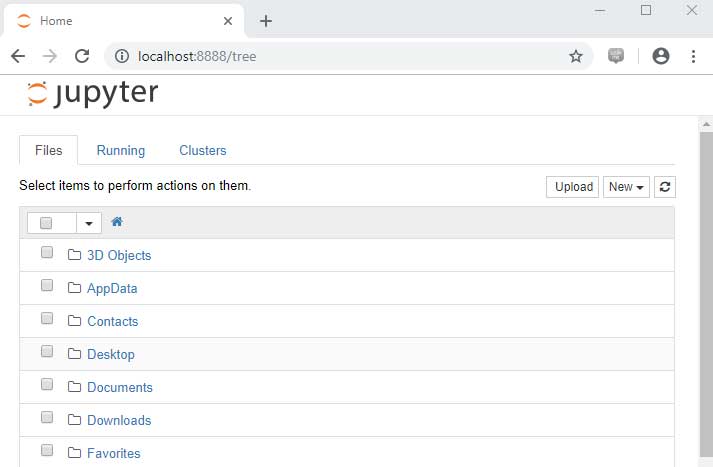Viewport: 713px width, 467px height.
Task: Click the home directory breadcrumb icon
Action: pyautogui.click(x=117, y=222)
